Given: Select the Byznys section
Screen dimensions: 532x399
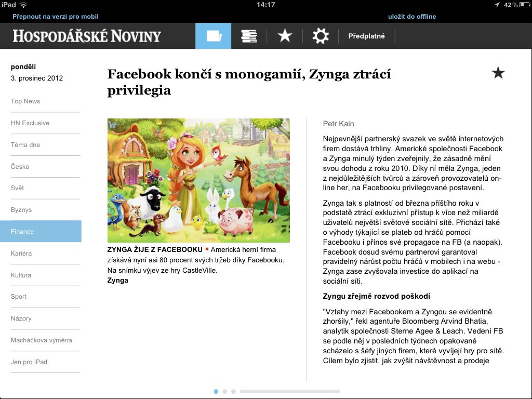Looking at the screenshot, I should pyautogui.click(x=22, y=210).
